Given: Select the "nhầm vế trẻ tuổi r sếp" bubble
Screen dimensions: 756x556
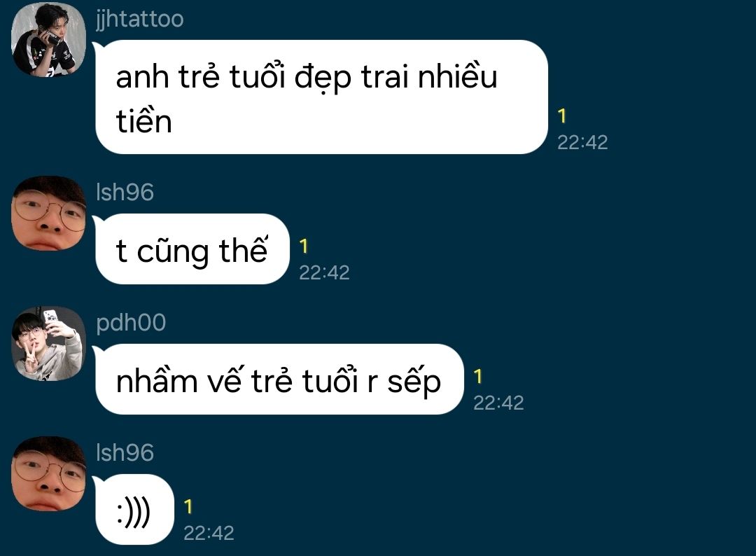Looking at the screenshot, I should point(279,379).
